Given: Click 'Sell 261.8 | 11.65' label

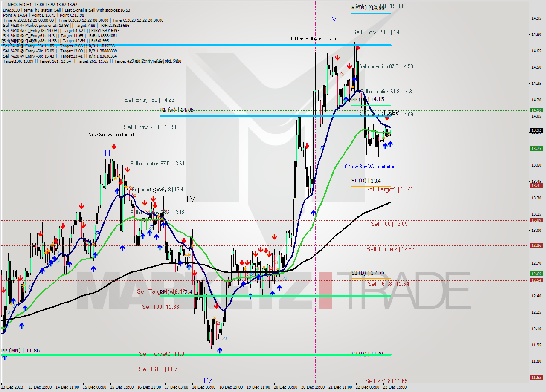Looking at the screenshot, I should tap(386, 381).
